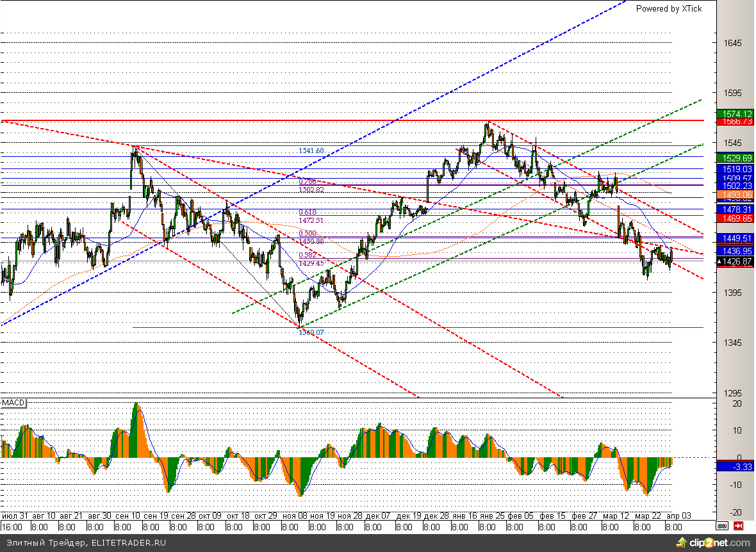
Task: Click the red scroll-to-end arrow icon
Action: [739, 526]
